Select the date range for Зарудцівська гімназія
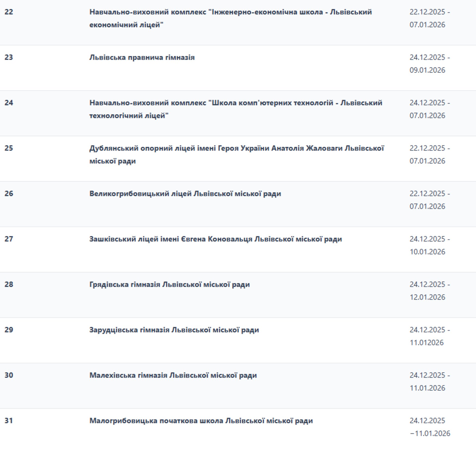Image resolution: width=476 pixels, height=452 pixels. 429,336
